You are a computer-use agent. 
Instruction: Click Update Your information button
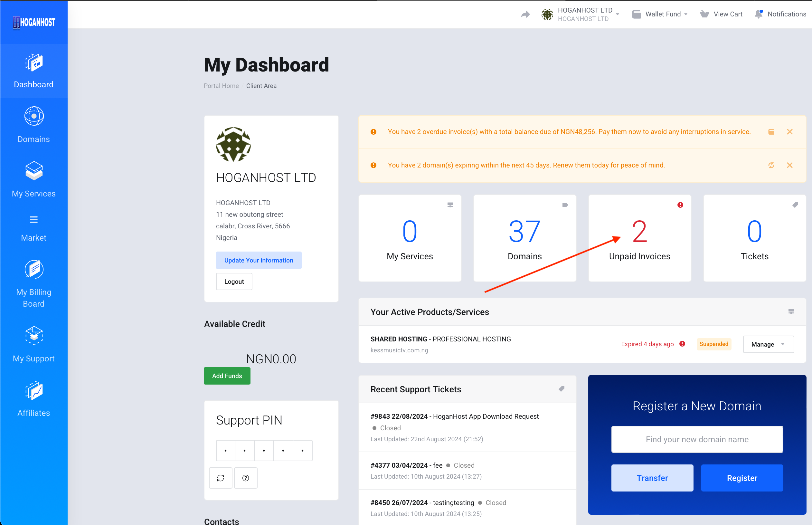point(258,260)
